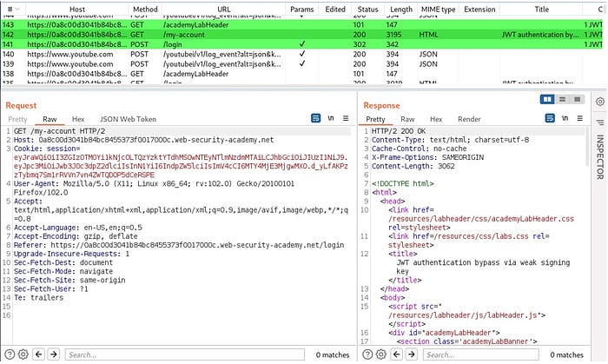
Task: Select history row 143 /academyLabHeader
Action: click(301, 25)
